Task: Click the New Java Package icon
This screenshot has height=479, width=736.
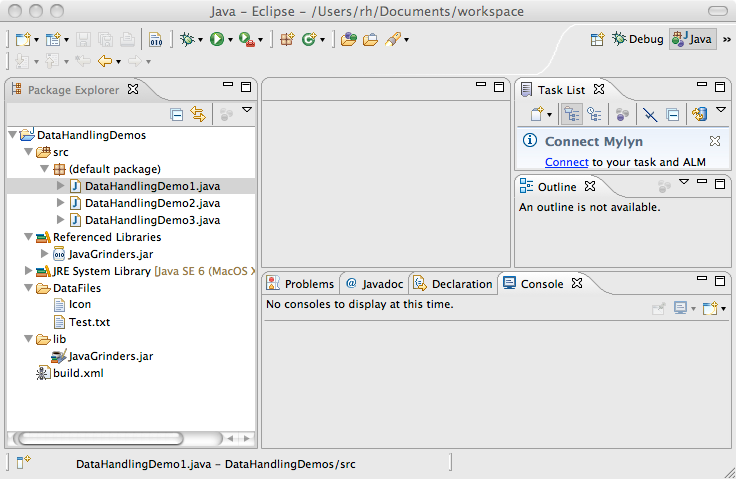Action: (x=287, y=39)
